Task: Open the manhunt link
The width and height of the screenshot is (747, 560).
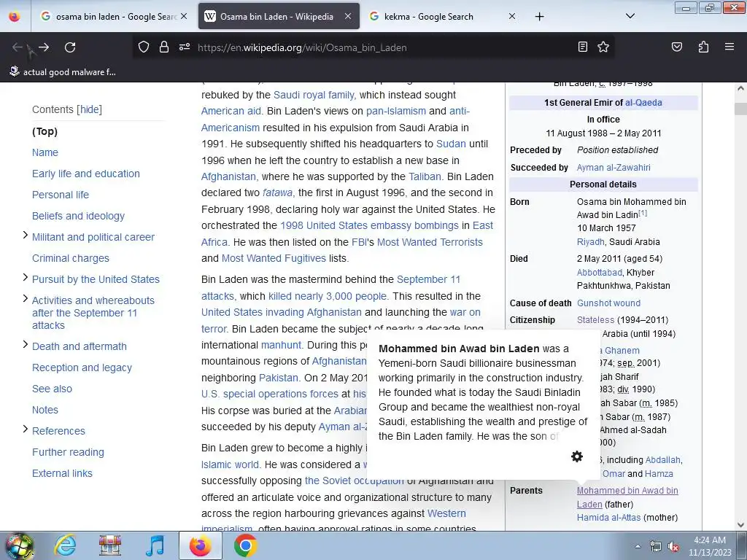Action: (282, 345)
